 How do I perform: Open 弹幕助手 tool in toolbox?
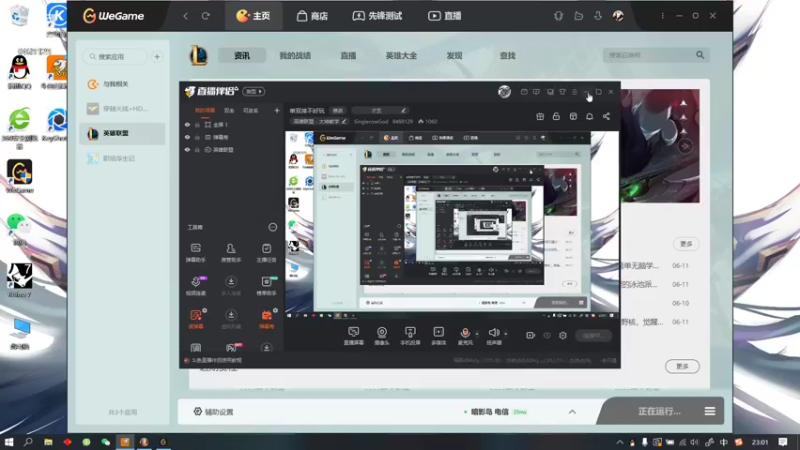pos(195,253)
